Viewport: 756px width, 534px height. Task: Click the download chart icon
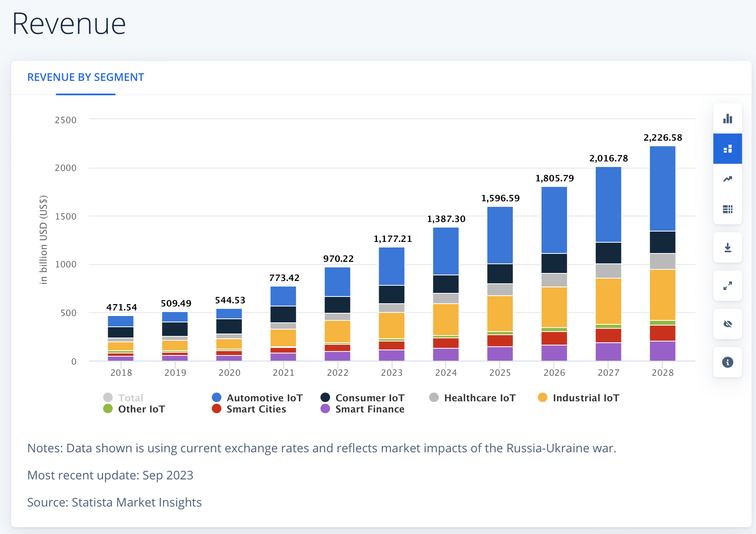click(727, 247)
